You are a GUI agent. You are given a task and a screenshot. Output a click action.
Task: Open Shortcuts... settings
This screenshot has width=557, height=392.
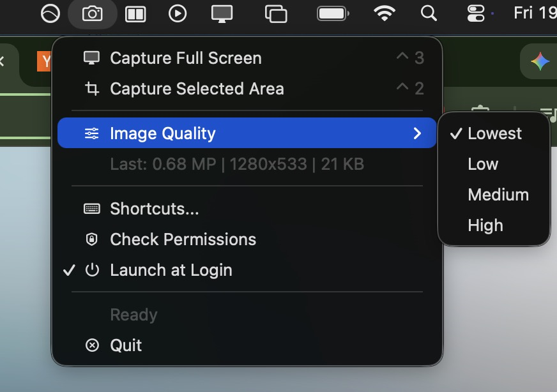pyautogui.click(x=247, y=208)
